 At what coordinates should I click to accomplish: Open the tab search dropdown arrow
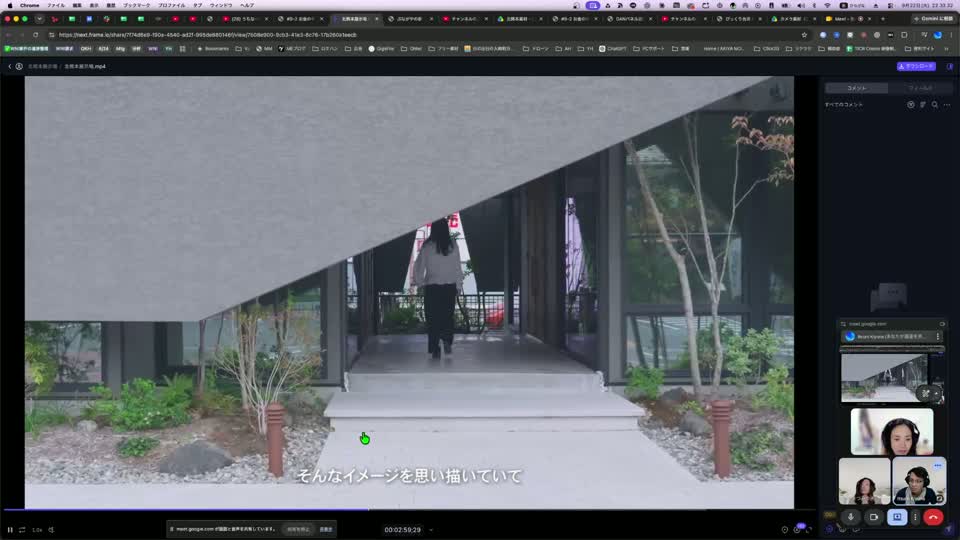click(39, 18)
